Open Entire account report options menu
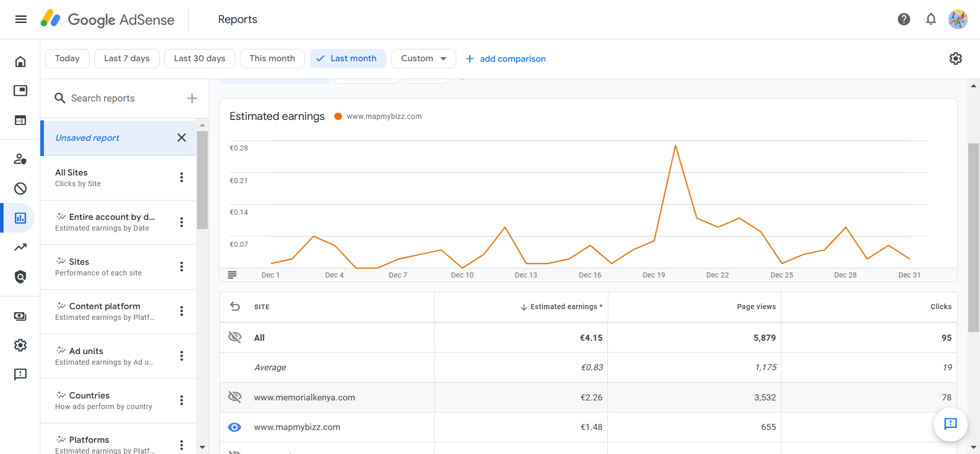 (x=182, y=222)
